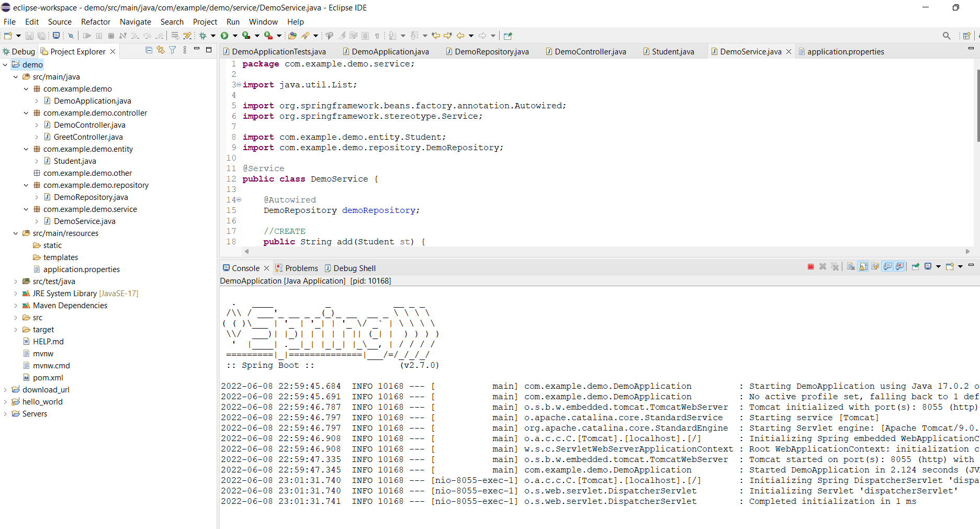Open the Debug button dropdown arrow

(x=213, y=36)
